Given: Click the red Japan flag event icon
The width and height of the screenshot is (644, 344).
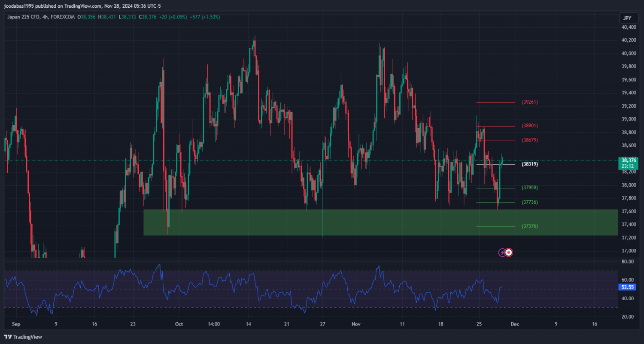Looking at the screenshot, I should pos(509,253).
